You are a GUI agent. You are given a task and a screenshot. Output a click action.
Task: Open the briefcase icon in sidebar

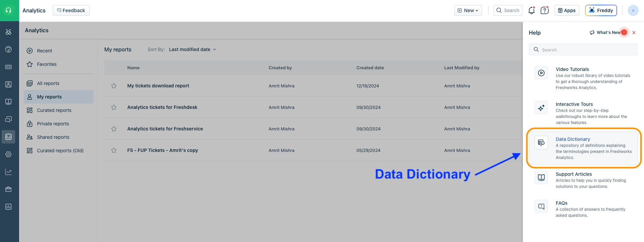8,189
